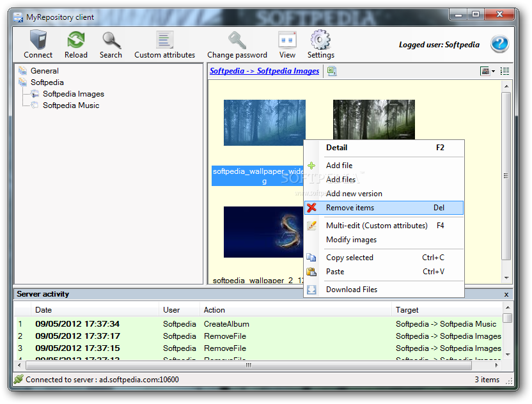This screenshot has height=404, width=532.
Task: Click the connection status plug icon
Action: (x=19, y=379)
